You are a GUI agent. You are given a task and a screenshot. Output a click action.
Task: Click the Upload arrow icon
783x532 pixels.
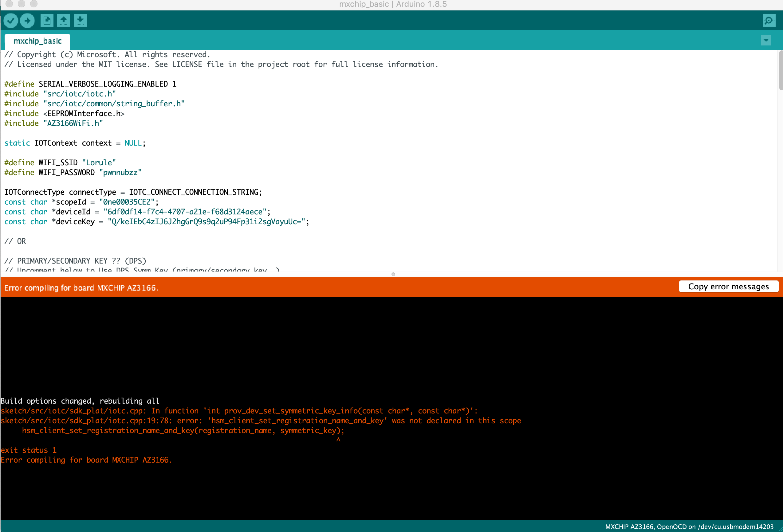coord(27,21)
